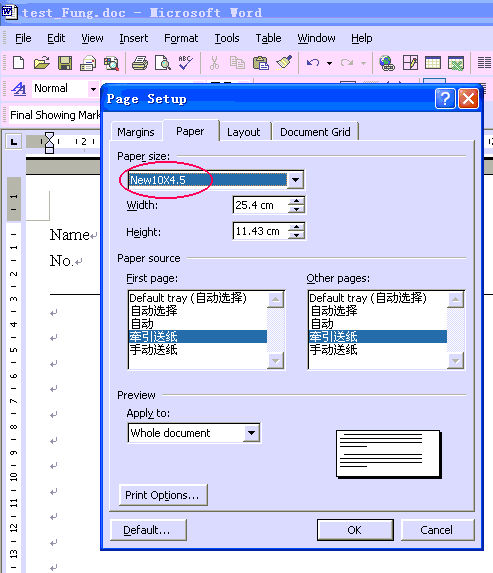
Task: Print using the printer toolbar icon
Action: click(x=140, y=63)
